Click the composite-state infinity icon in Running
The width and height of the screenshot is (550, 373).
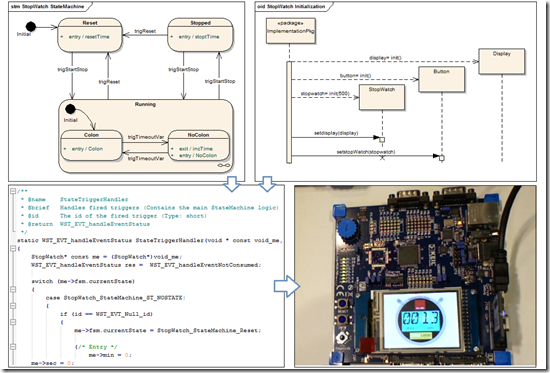pyautogui.click(x=223, y=165)
